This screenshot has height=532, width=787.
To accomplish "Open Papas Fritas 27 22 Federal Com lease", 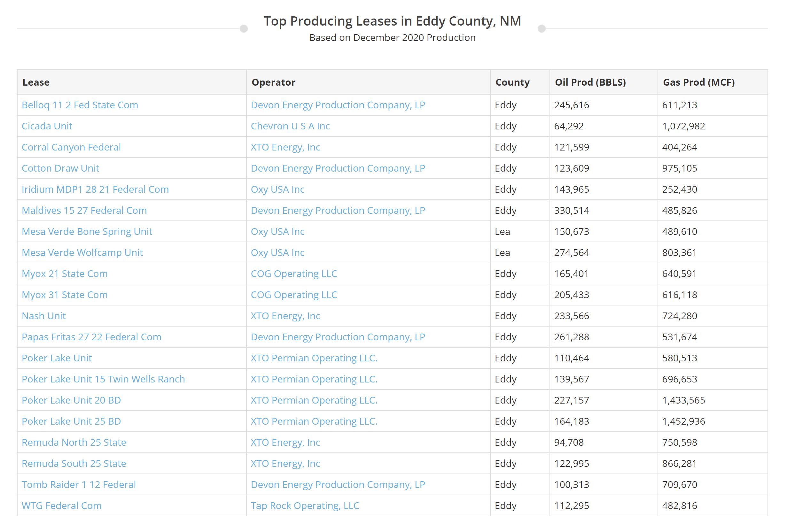I will tap(91, 337).
